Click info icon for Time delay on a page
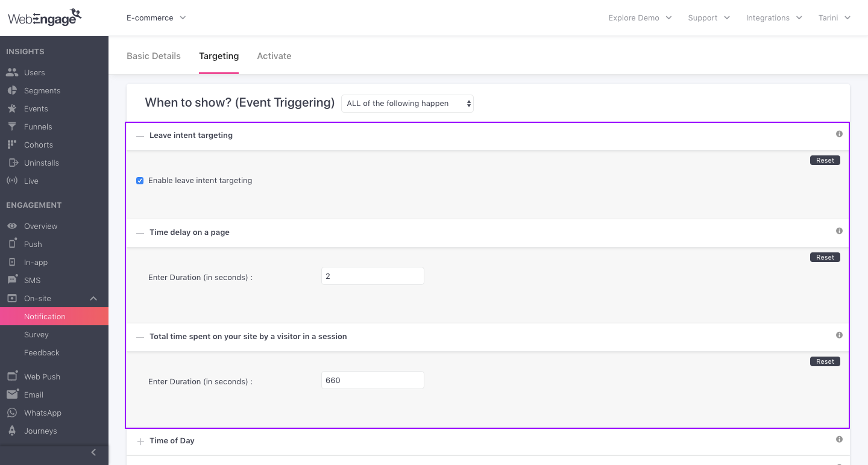The image size is (868, 465). click(x=839, y=231)
